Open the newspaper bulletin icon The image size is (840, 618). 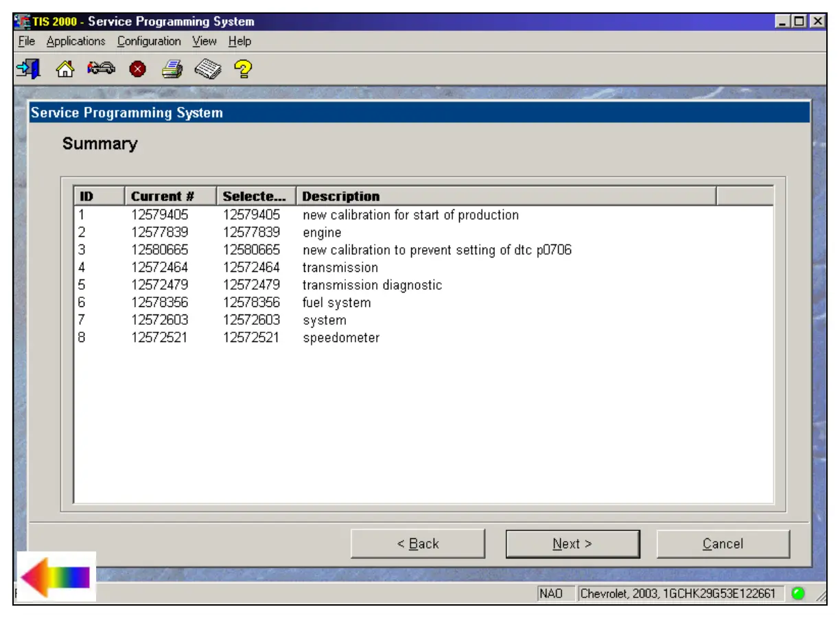(207, 69)
